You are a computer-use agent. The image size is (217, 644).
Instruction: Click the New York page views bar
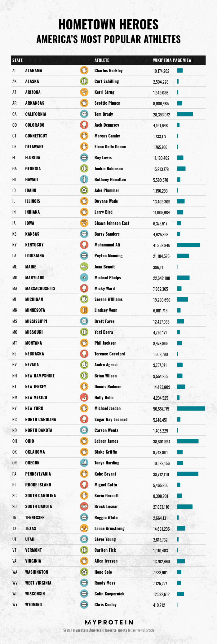pos(191,409)
